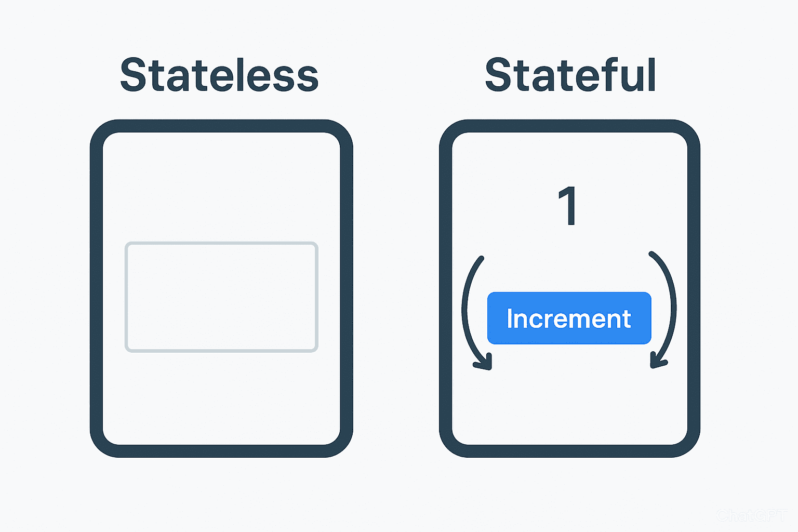The height and width of the screenshot is (532, 798).
Task: Click the Stateless heading text
Action: click(x=219, y=75)
